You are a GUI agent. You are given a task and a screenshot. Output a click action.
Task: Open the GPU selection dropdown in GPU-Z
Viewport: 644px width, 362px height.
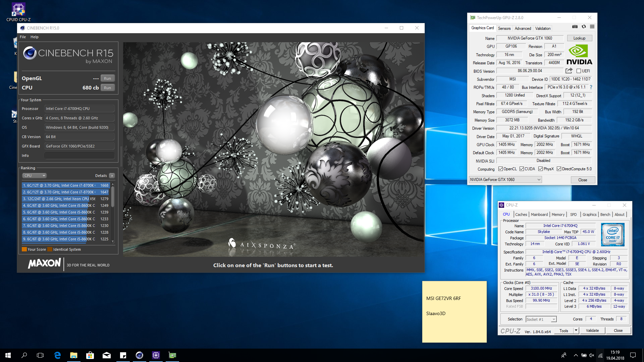(x=505, y=180)
